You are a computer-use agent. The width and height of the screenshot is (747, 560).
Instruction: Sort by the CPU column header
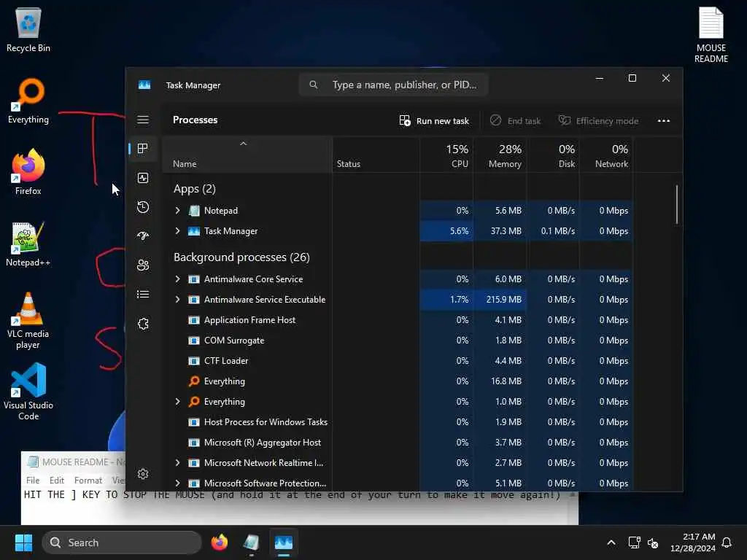click(x=446, y=156)
